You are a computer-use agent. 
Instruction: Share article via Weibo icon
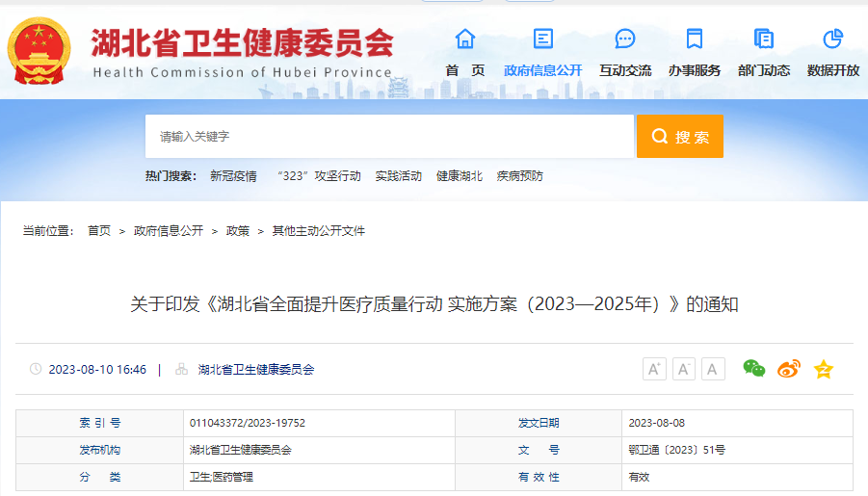point(788,369)
